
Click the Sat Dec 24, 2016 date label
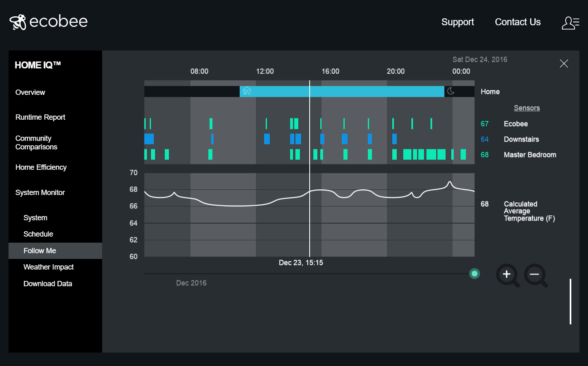(x=480, y=59)
